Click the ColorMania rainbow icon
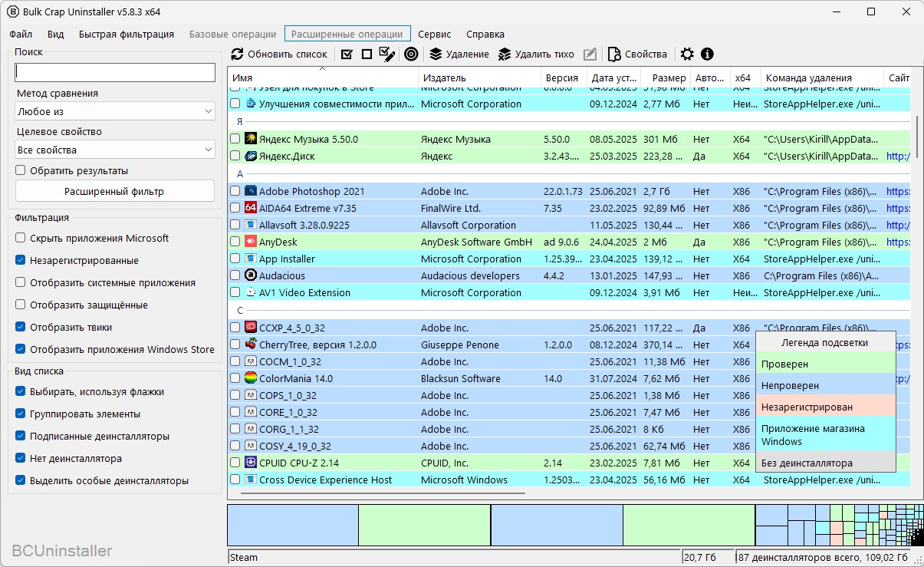924x567 pixels. click(x=250, y=378)
